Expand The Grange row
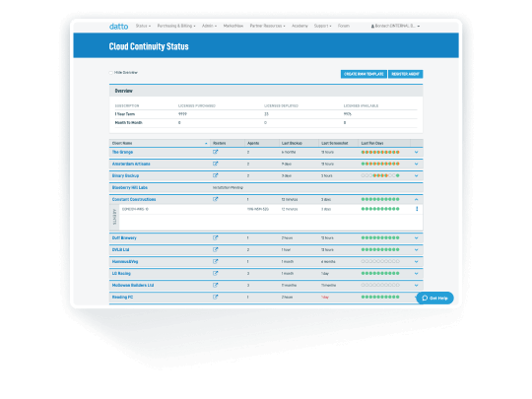 [417, 153]
